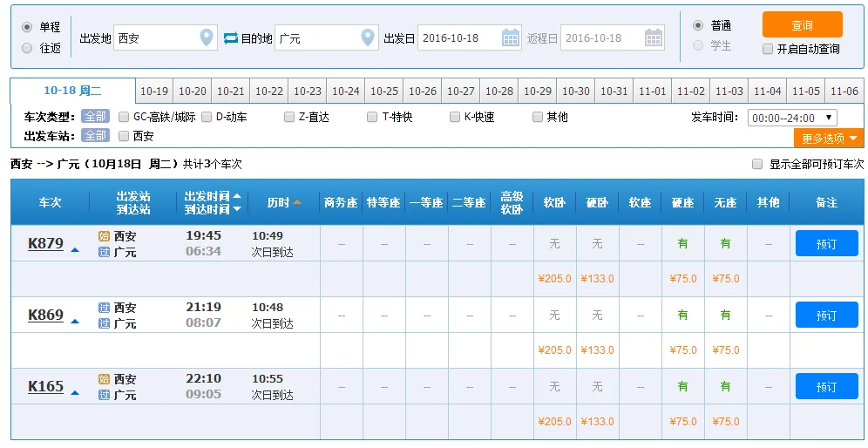Expand K869 stop details with the blue triangle

[x=75, y=322]
